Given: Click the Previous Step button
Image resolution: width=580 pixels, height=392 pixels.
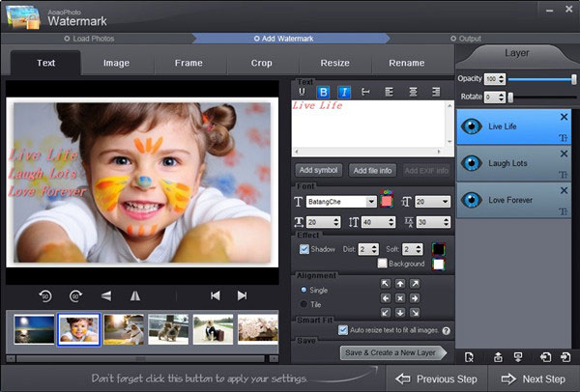Looking at the screenshot, I should click(437, 378).
